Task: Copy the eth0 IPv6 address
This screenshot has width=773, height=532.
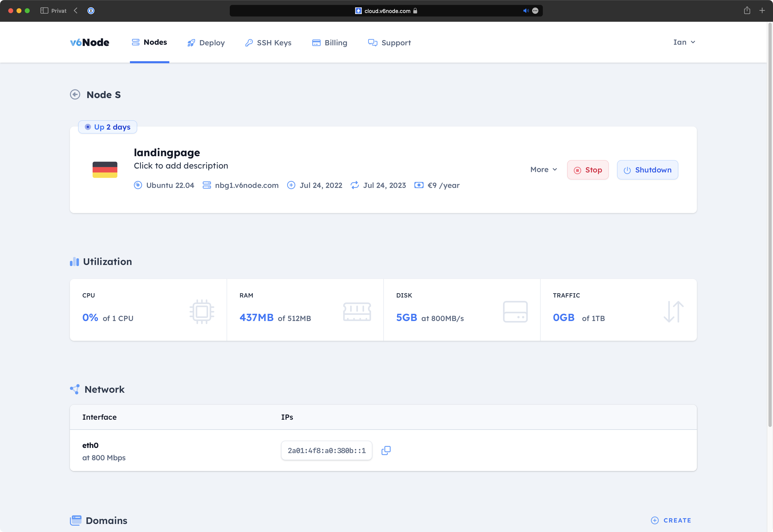Action: (x=386, y=450)
